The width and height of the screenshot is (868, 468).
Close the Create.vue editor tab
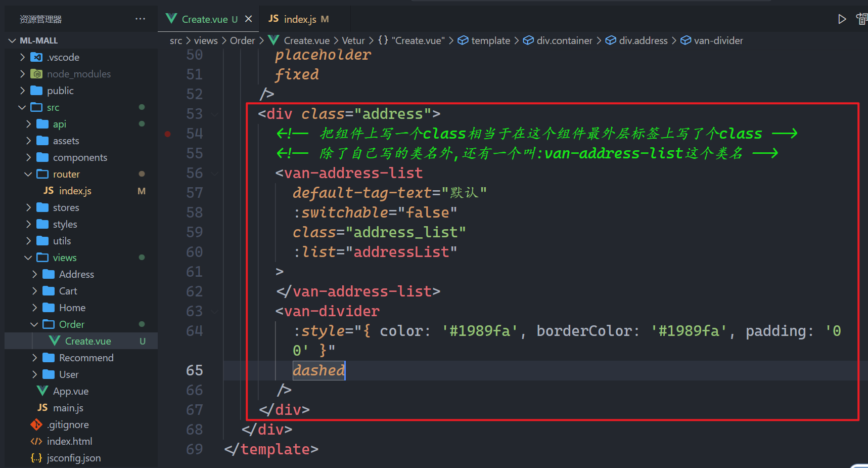coord(248,19)
